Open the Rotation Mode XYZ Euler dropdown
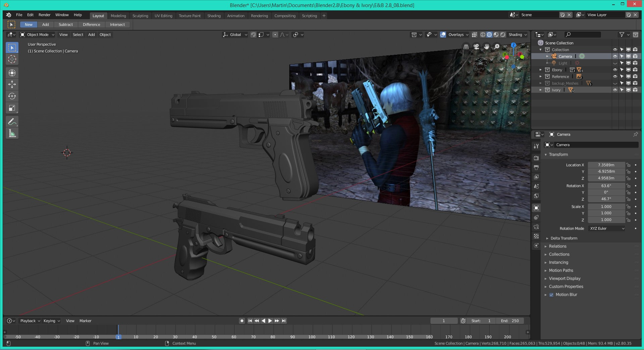 607,228
